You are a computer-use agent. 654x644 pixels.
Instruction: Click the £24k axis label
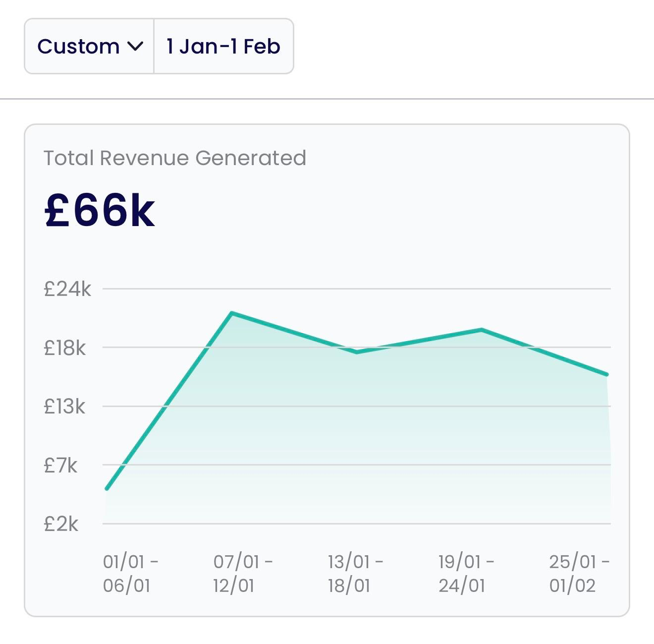point(67,289)
